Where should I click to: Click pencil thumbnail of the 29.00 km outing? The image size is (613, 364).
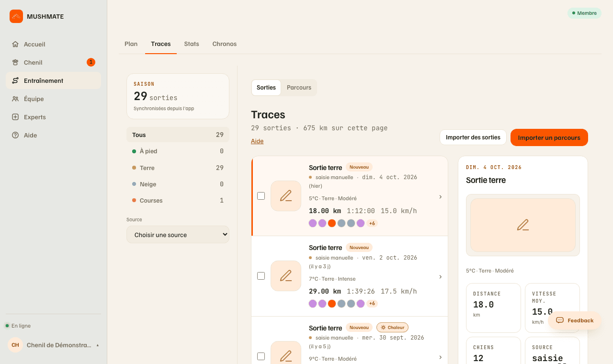[286, 276]
